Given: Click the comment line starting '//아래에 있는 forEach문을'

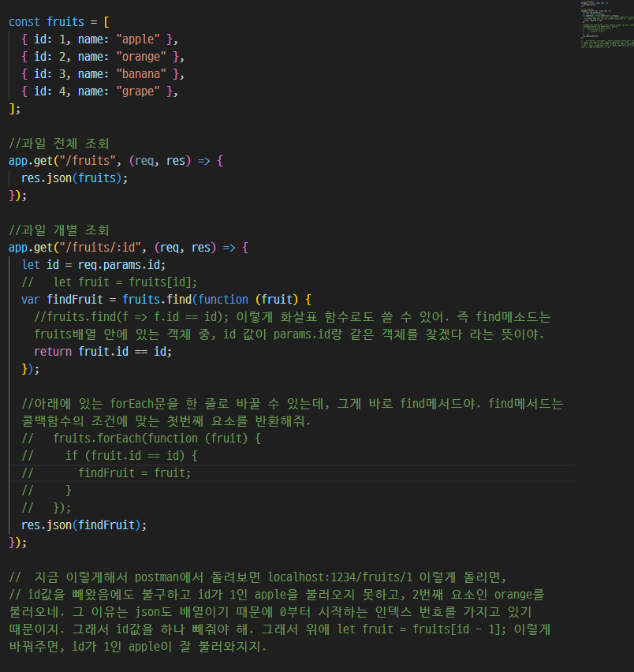Looking at the screenshot, I should coord(292,404).
